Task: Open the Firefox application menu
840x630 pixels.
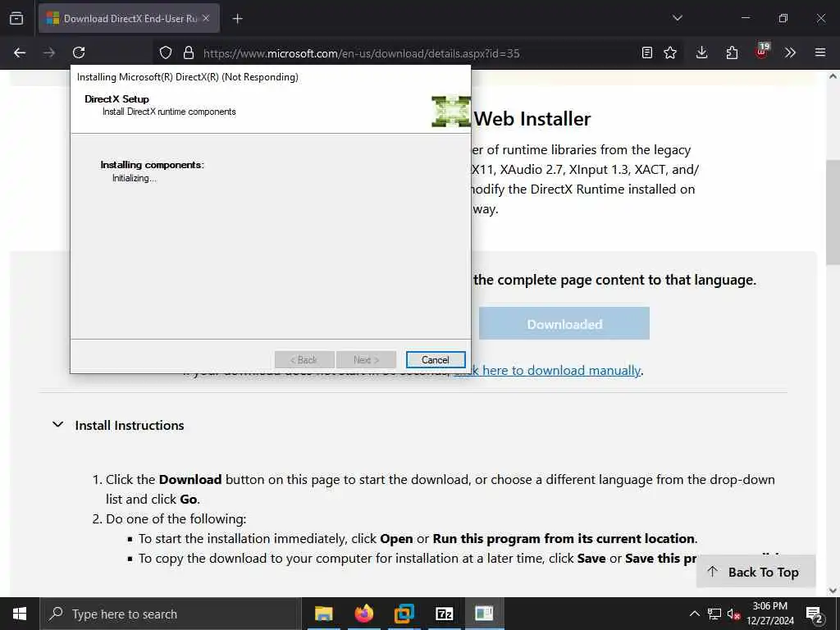Action: (x=820, y=52)
